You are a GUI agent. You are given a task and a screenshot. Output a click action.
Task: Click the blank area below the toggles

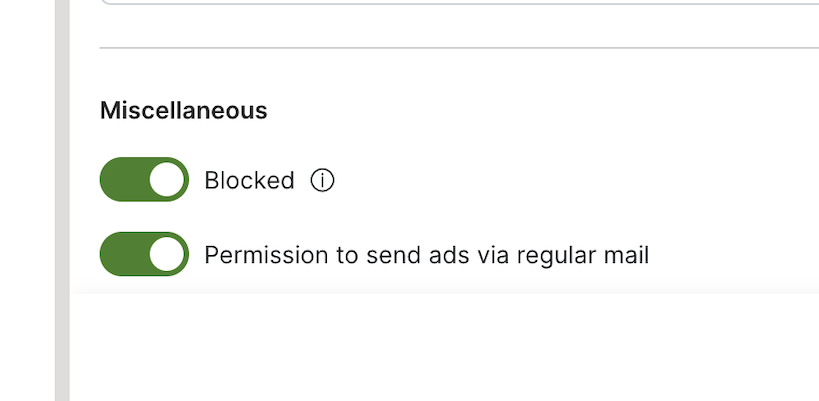point(440,345)
